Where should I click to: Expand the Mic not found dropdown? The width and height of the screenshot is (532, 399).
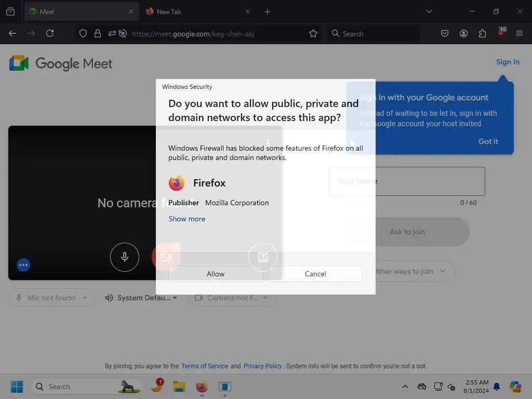click(x=51, y=298)
